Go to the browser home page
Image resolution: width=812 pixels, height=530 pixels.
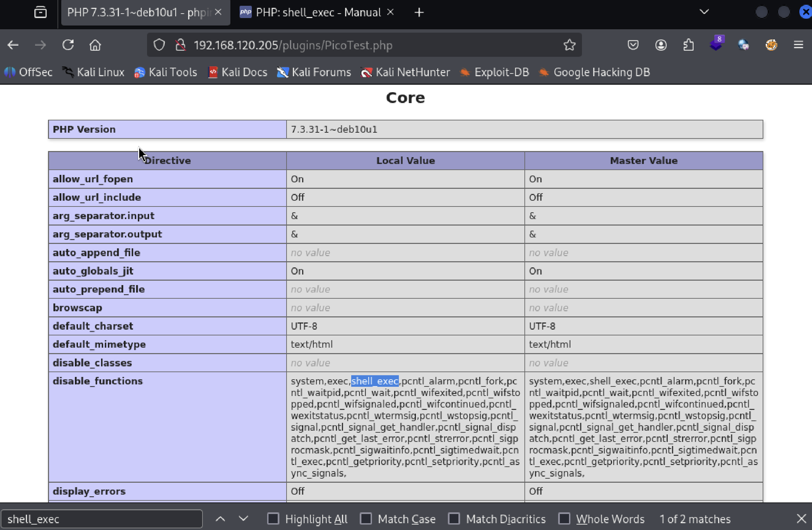tap(95, 45)
